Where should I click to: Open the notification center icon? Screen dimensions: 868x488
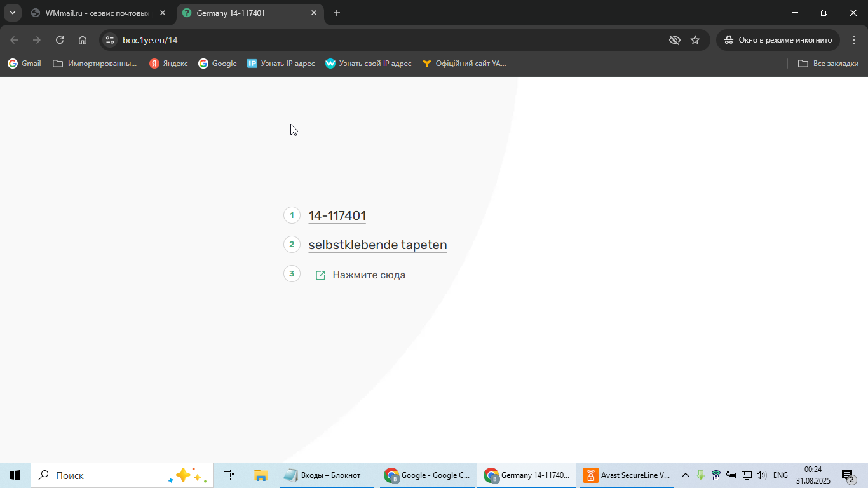pos(848,475)
